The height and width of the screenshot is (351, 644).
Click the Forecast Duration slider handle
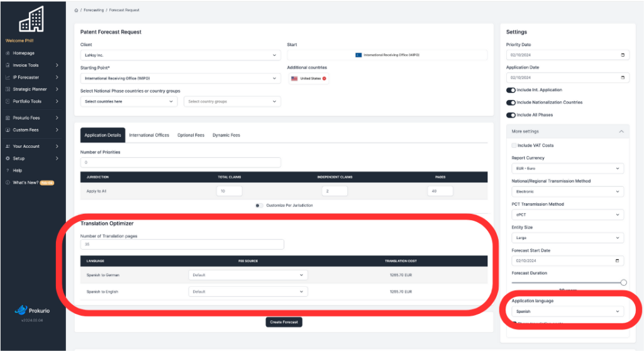tap(623, 282)
